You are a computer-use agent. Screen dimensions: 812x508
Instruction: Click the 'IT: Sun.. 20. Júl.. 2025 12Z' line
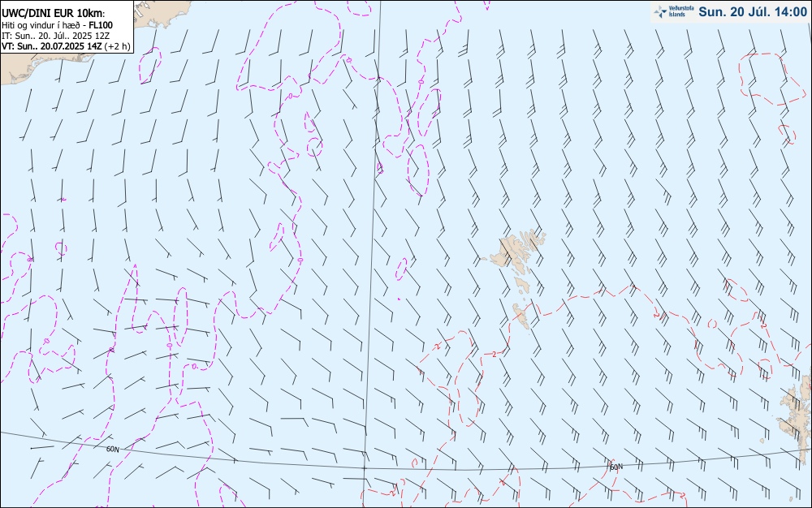pyautogui.click(x=56, y=36)
